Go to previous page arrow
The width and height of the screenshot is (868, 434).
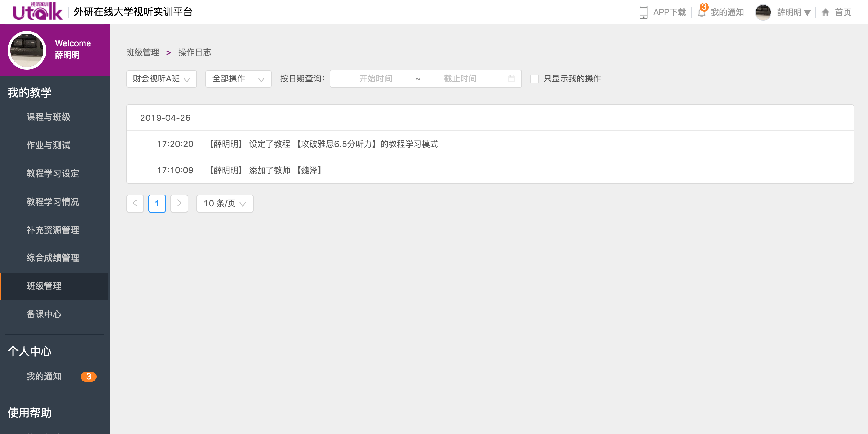point(135,203)
